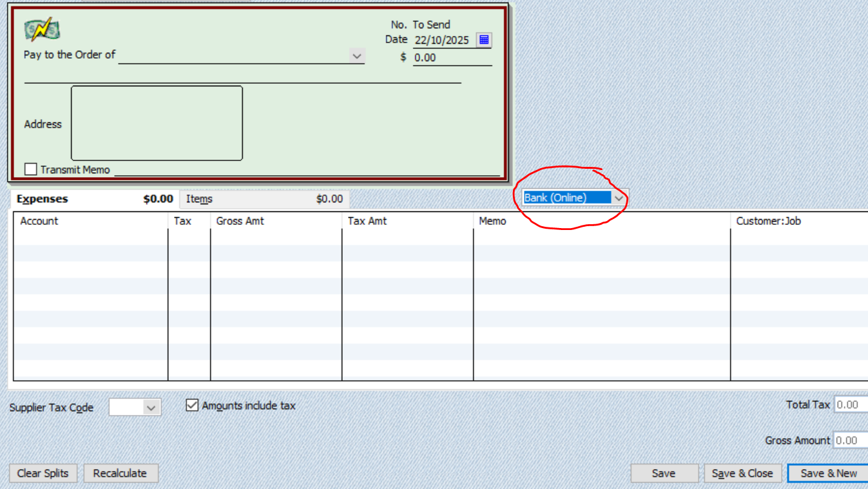Switch to the Expenses tab
Viewport: 868px width, 489px height.
[x=94, y=199]
